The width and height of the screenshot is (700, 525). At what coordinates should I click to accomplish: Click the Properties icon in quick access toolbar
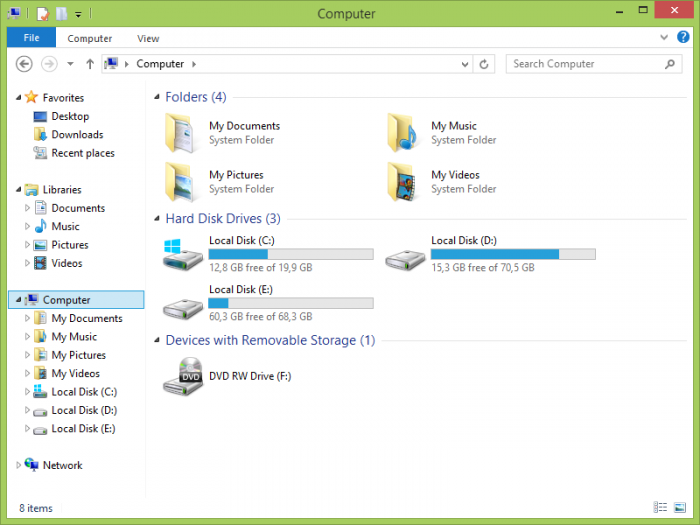(42, 14)
